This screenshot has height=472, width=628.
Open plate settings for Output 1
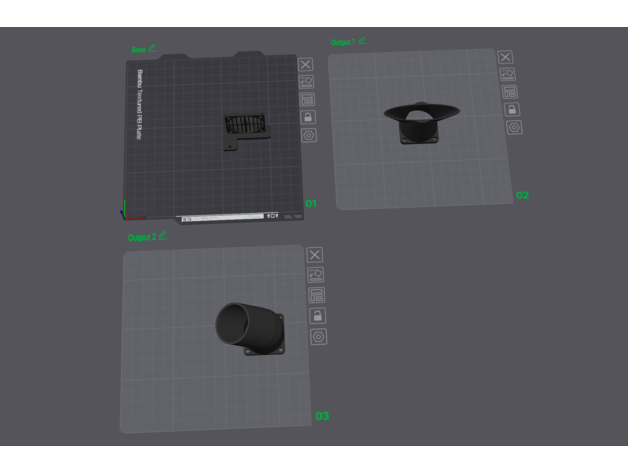click(513, 127)
